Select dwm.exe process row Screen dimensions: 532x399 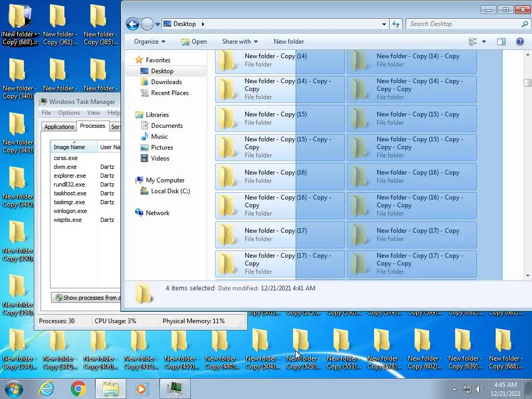click(86, 167)
